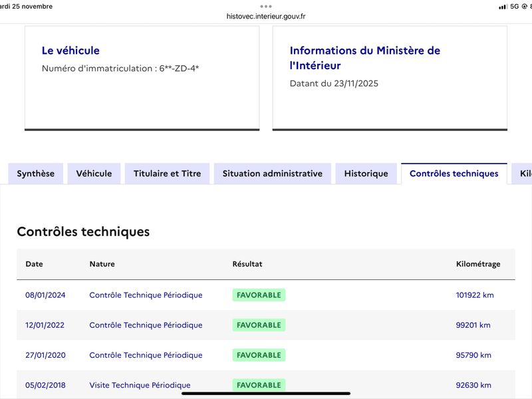The height and width of the screenshot is (399, 532).
Task: Tap the cellular signal bars icon
Action: pos(503,7)
